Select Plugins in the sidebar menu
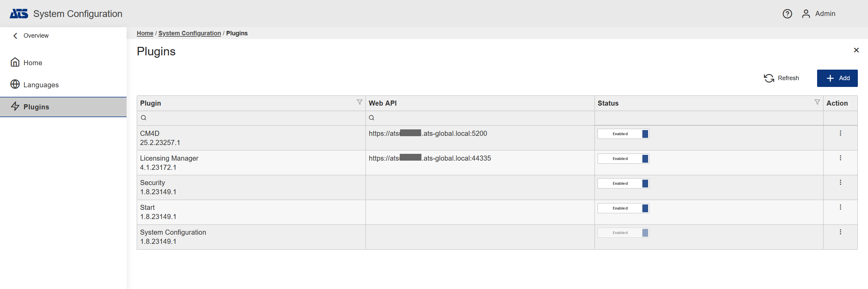 (36, 107)
